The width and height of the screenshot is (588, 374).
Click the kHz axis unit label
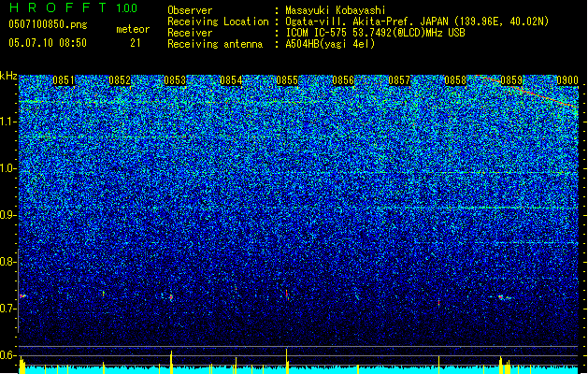click(x=8, y=76)
